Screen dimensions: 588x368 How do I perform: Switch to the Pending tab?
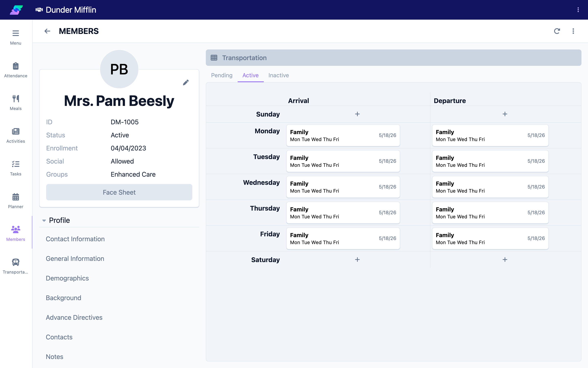coord(222,75)
